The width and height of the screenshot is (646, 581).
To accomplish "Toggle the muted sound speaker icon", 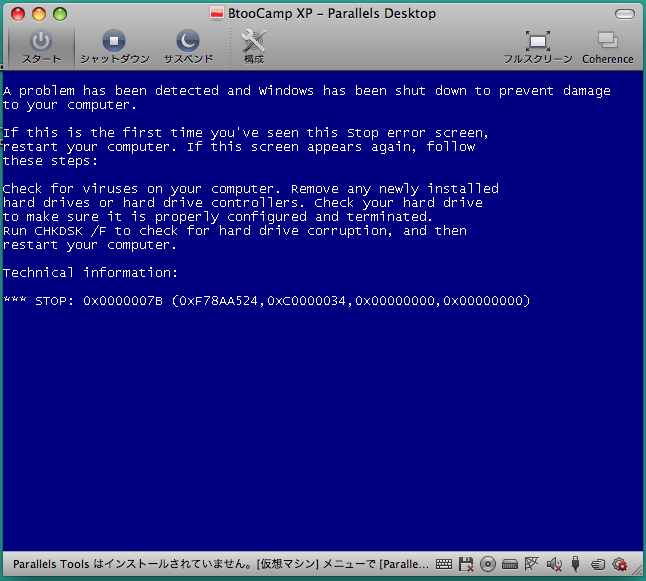I will 554,564.
